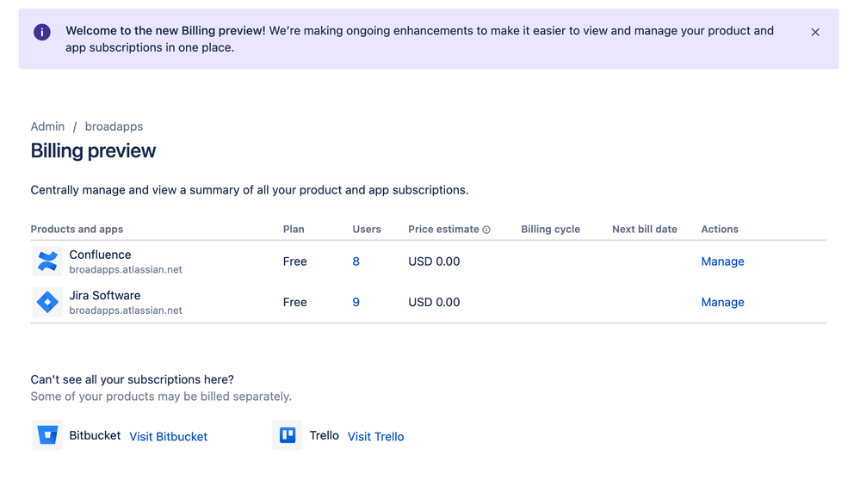The width and height of the screenshot is (860, 504).
Task: Click the USD 0.00 price for Confluence
Action: pyautogui.click(x=434, y=261)
